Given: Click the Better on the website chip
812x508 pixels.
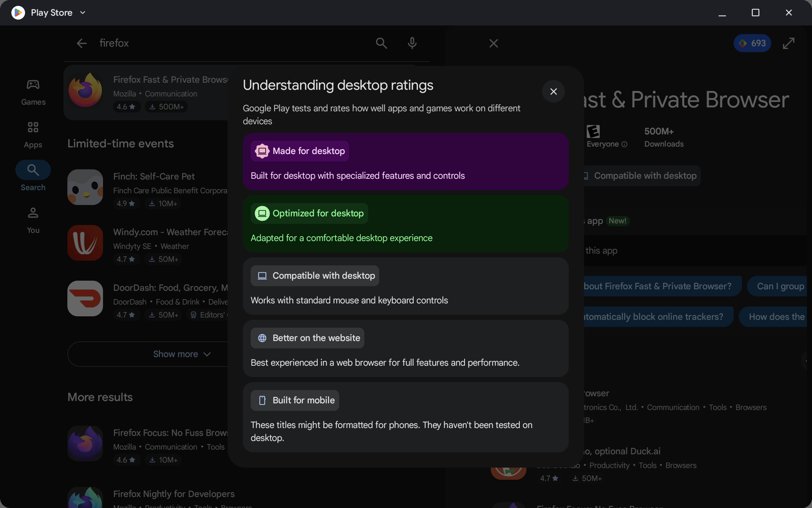Looking at the screenshot, I should [307, 338].
